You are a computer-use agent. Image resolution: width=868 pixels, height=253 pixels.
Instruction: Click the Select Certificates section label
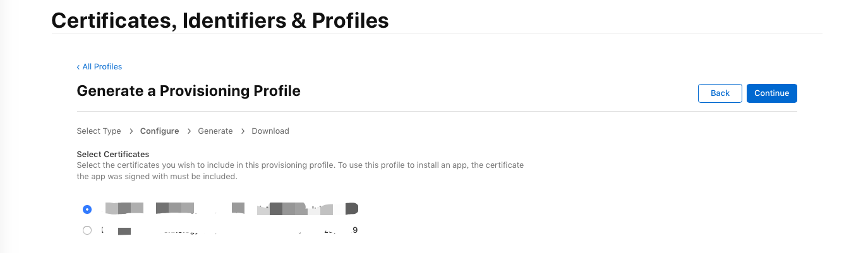[x=113, y=154]
